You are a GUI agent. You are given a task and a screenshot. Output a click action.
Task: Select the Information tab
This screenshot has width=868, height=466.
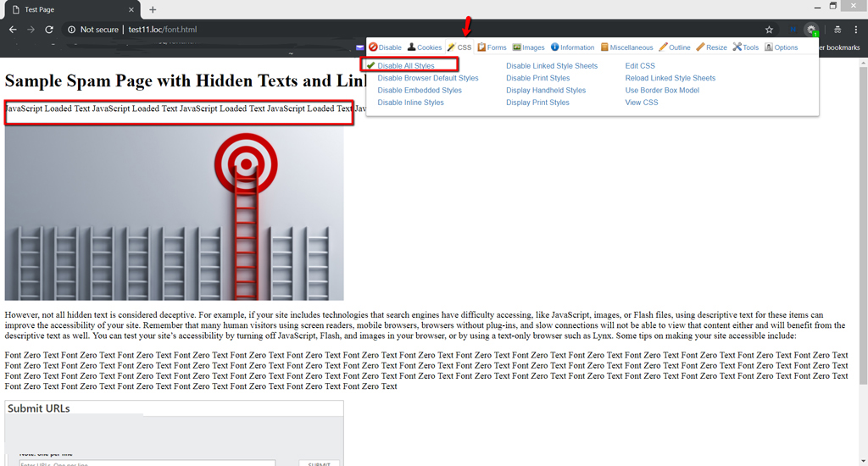[x=572, y=47]
